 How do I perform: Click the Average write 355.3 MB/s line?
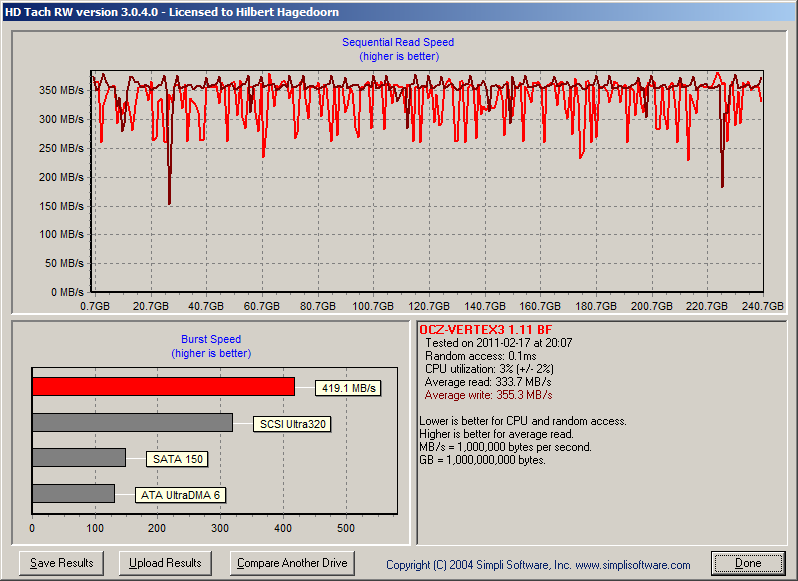pos(488,395)
